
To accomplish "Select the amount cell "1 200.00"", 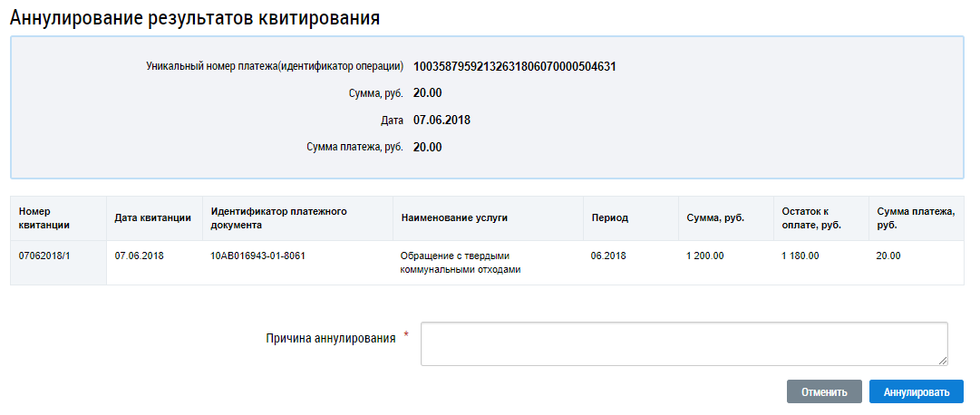I will (x=705, y=256).
